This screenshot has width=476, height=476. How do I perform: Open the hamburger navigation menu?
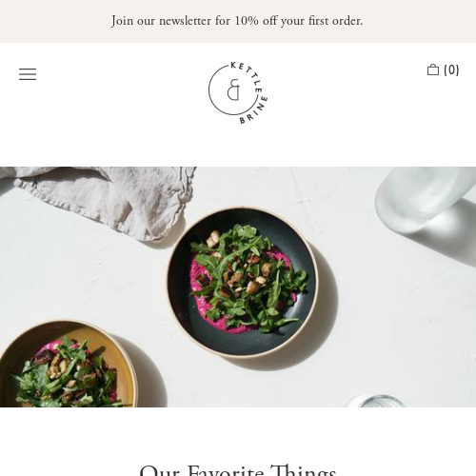click(x=28, y=74)
